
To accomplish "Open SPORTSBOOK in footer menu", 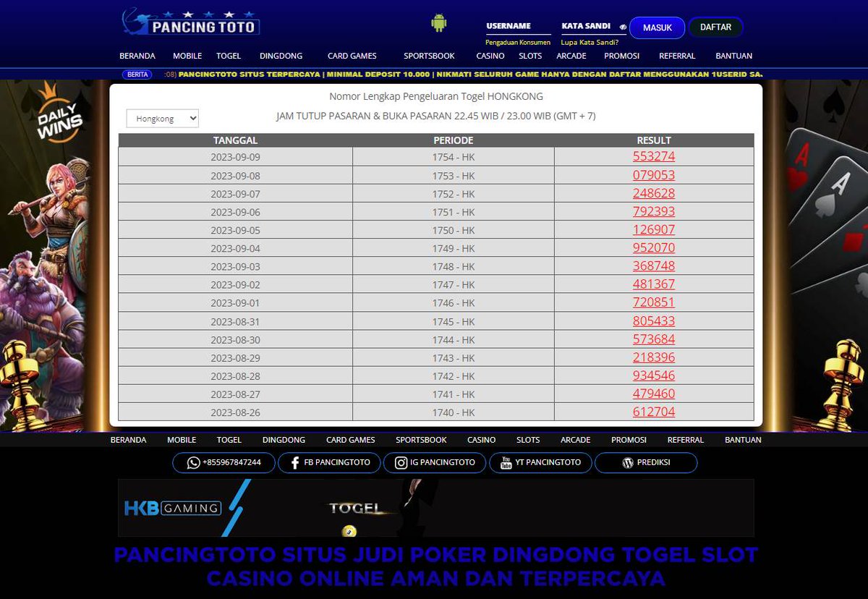I will 421,440.
